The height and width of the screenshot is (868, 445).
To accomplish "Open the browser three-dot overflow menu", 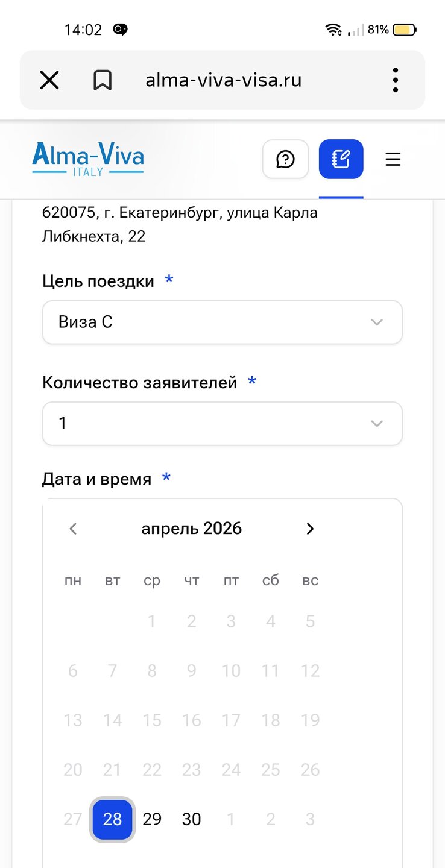I will (x=395, y=80).
